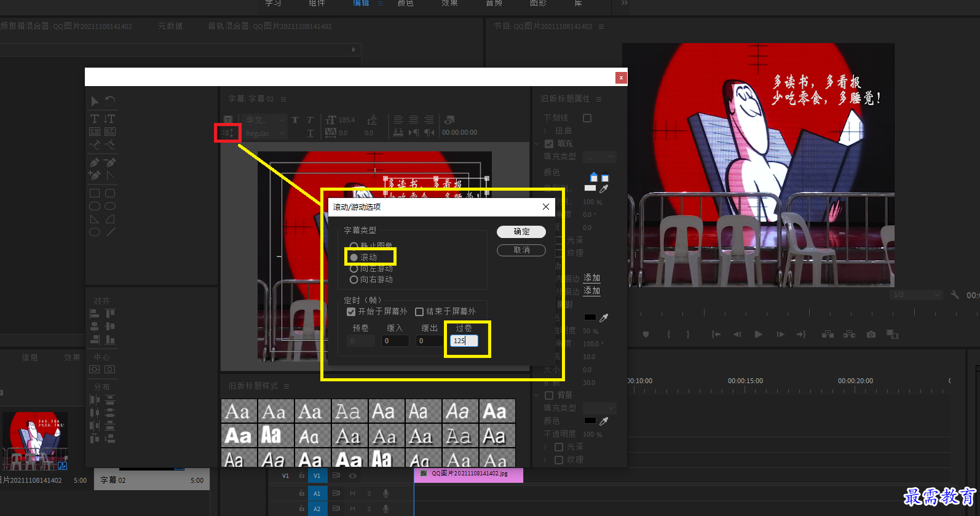Open the title panel menu next to 字幕 02
The height and width of the screenshot is (516, 980).
coord(283,99)
